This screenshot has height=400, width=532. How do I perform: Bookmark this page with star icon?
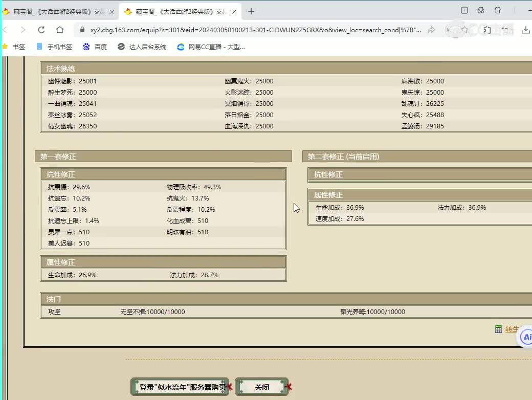[x=464, y=30]
